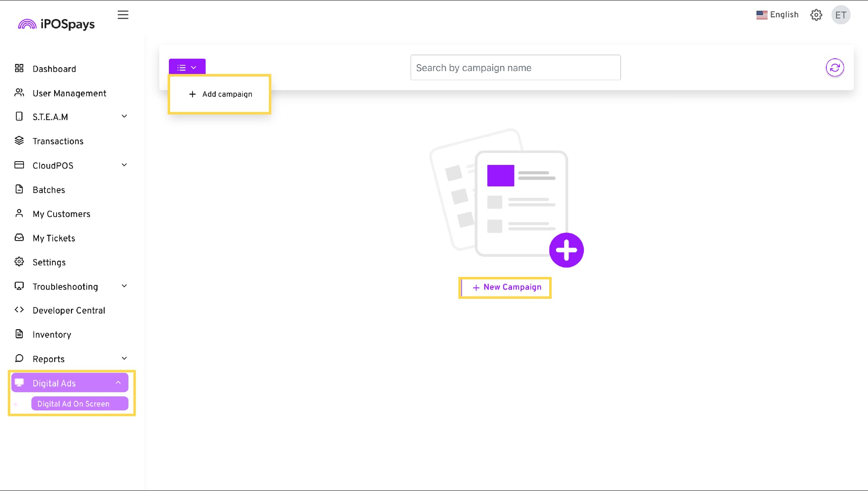Click the iPOSpays rainbow logo
The image size is (868, 491).
pyautogui.click(x=27, y=24)
